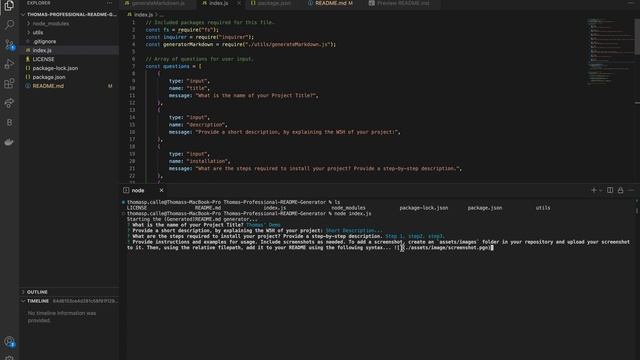Close the node terminal tab
Viewport: 640px width, 360px height.
click(161, 190)
